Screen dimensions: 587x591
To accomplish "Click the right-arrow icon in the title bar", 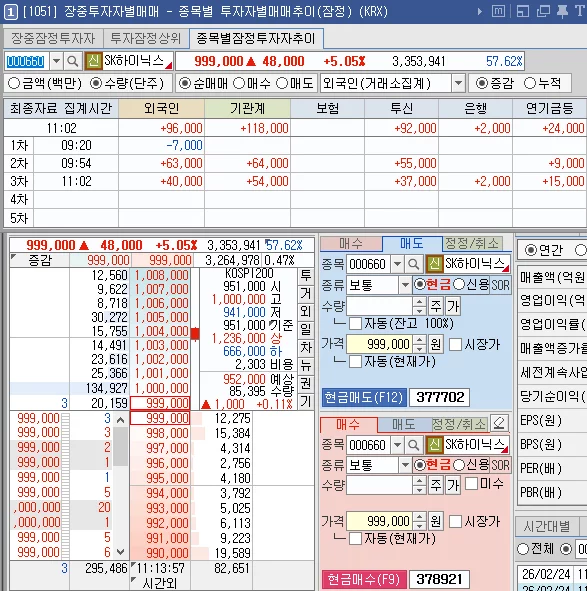I will (x=480, y=11).
